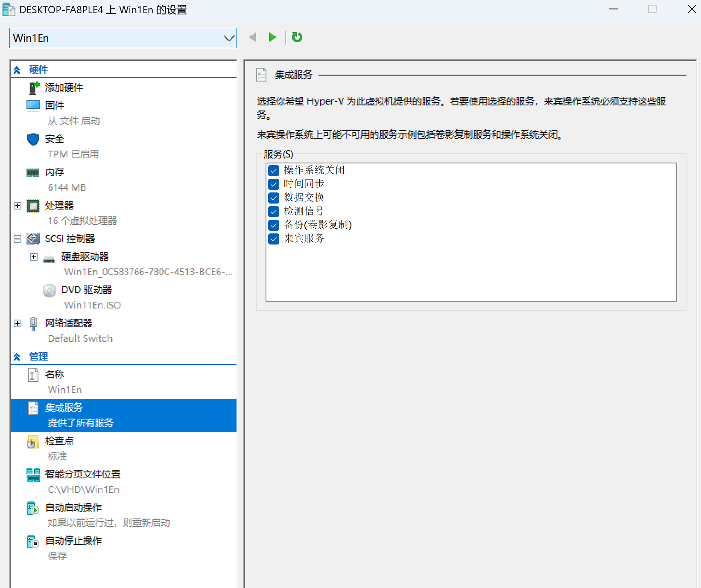
Task: Click the Win11En.ISO file name
Action: [x=93, y=306]
